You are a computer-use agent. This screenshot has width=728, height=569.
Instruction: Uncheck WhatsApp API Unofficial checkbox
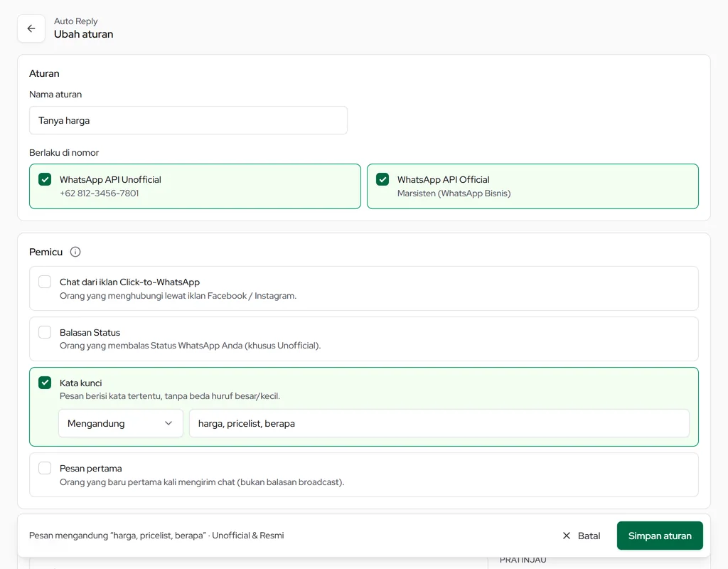point(45,179)
